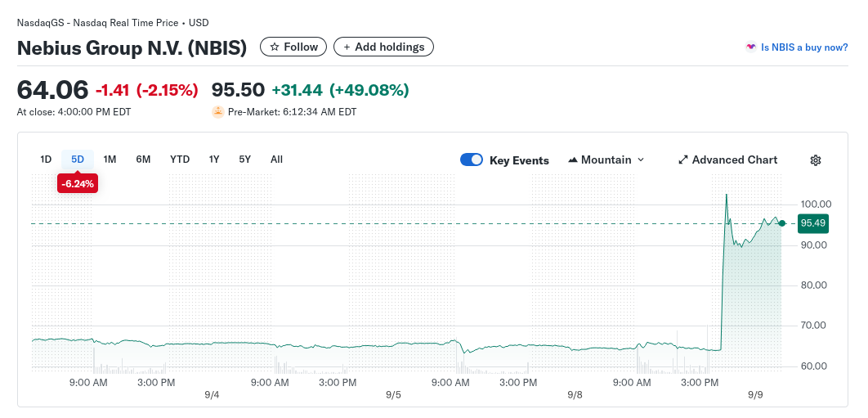Click the price spike peak on chart

(x=726, y=195)
